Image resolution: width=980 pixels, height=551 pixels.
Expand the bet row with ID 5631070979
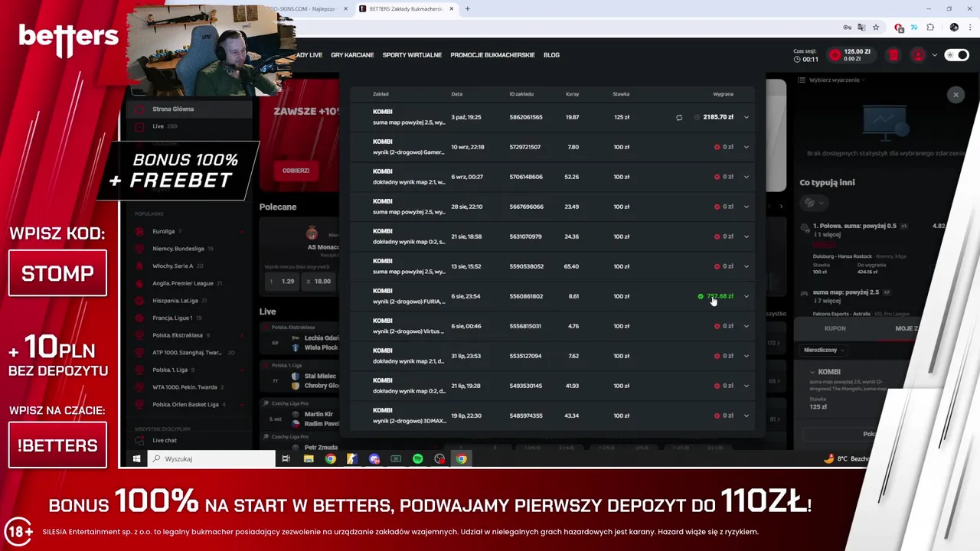click(746, 236)
